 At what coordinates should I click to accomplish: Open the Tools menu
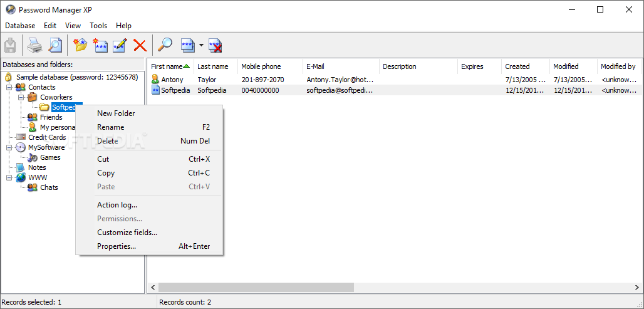98,26
